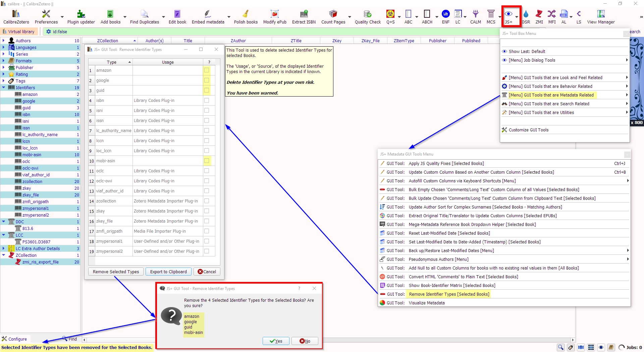Click the Jobs: 0 indicator
Viewport: 644px width, 352px height.
coord(631,347)
